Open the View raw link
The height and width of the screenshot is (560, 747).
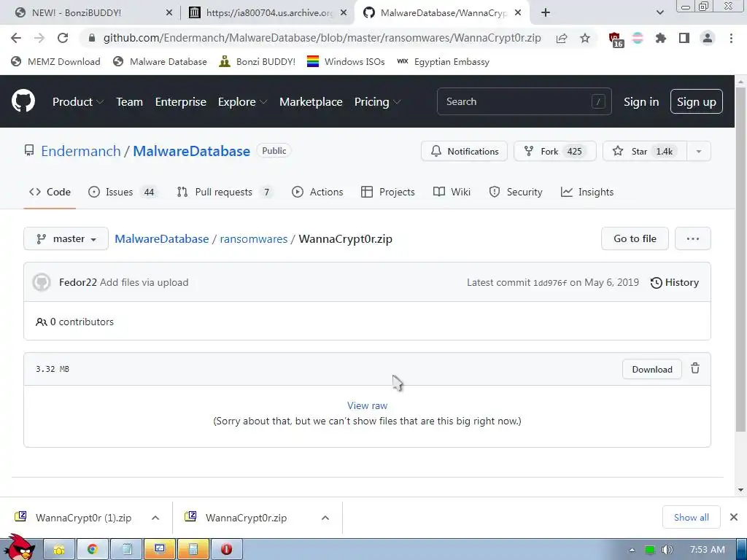click(x=368, y=405)
